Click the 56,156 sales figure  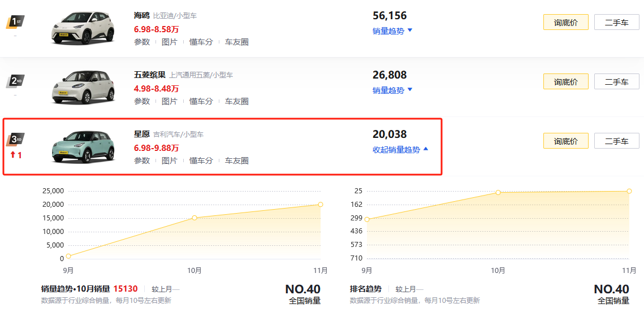click(390, 16)
